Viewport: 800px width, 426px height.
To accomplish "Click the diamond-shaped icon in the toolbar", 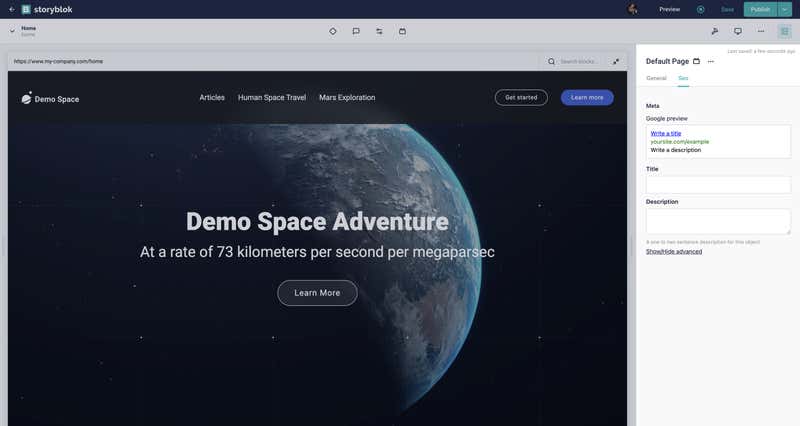I will 333,31.
